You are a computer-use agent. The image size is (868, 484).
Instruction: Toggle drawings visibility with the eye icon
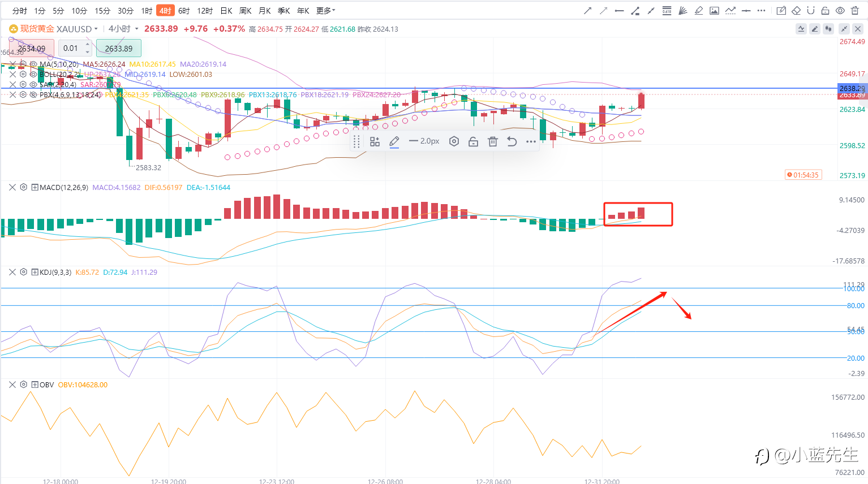(840, 11)
